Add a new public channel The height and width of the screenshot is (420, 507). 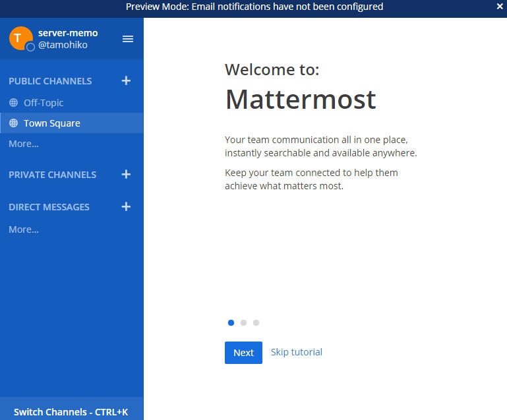click(x=126, y=80)
